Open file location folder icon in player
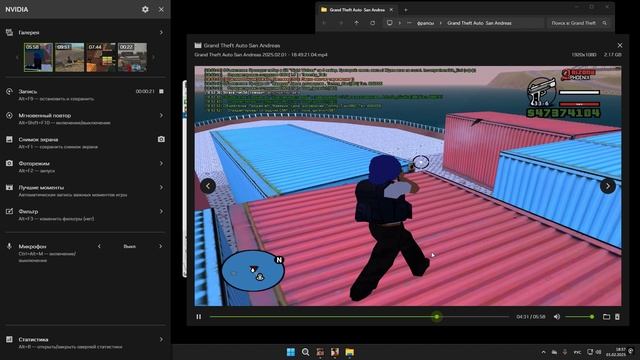Image resolution: width=640 pixels, height=360 pixels. (x=607, y=317)
